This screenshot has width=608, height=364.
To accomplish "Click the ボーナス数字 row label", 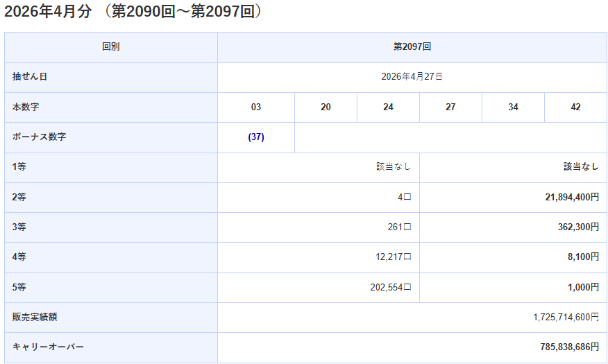I will point(40,137).
